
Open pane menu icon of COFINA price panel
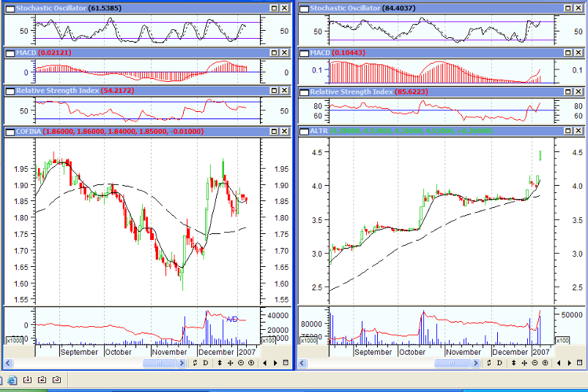click(10, 132)
